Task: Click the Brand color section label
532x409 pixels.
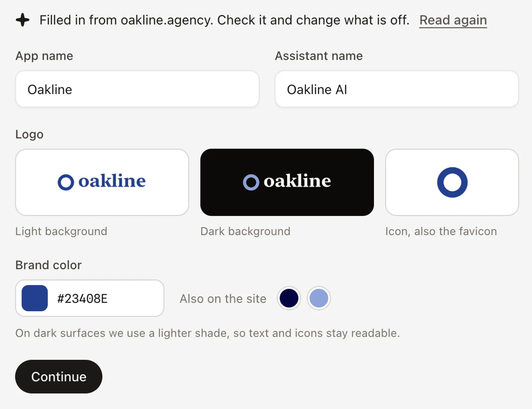Action: pos(49,265)
